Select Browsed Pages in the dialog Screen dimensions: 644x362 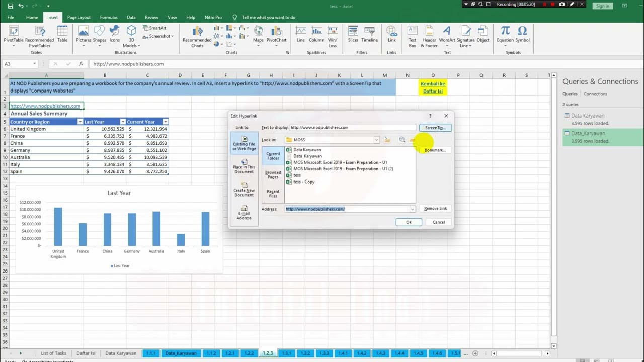click(273, 174)
